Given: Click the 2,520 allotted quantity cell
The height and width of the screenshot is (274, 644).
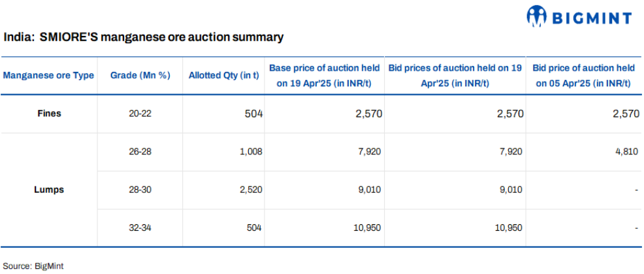Looking at the screenshot, I should click(x=250, y=190).
